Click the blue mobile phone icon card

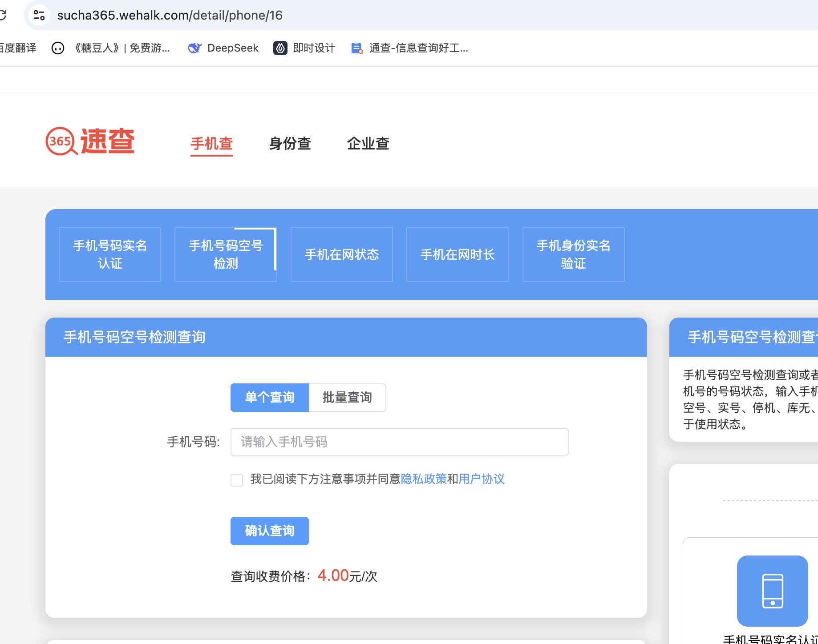pos(772,591)
